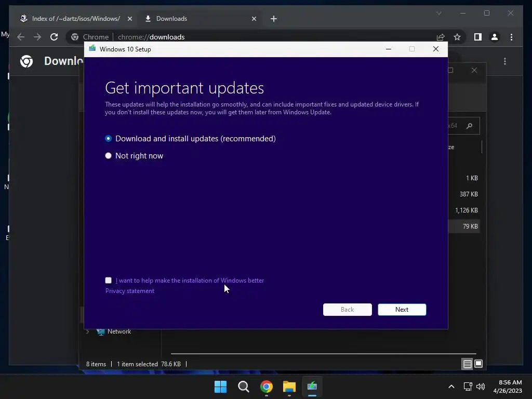Expand Network tree item in Explorer
This screenshot has width=532, height=399.
[x=87, y=331]
